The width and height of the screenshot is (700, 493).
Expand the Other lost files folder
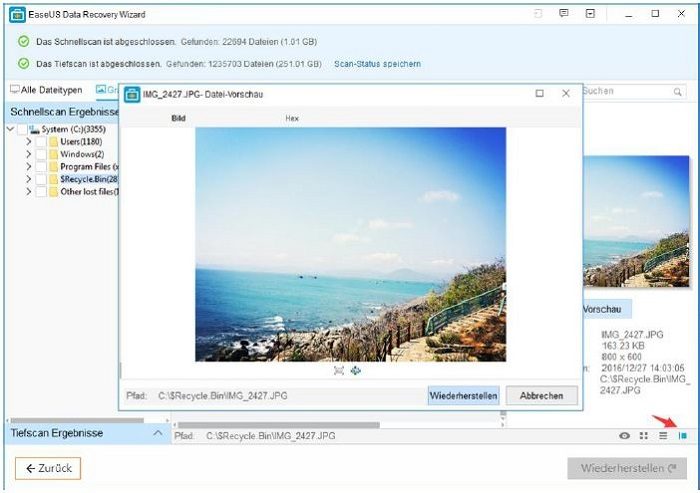pos(28,192)
